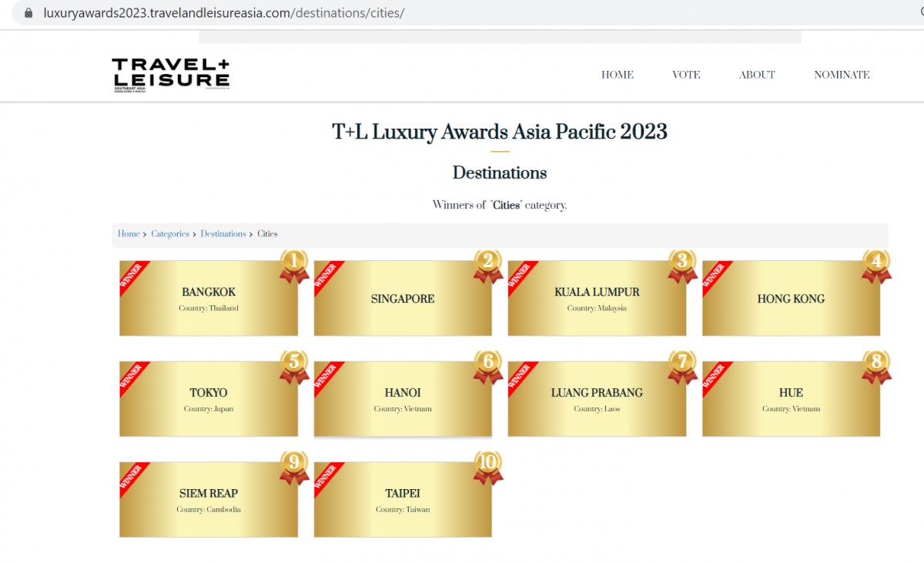Open the ABOUT menu item
Viewport: 924px width, 563px height.
click(x=757, y=75)
